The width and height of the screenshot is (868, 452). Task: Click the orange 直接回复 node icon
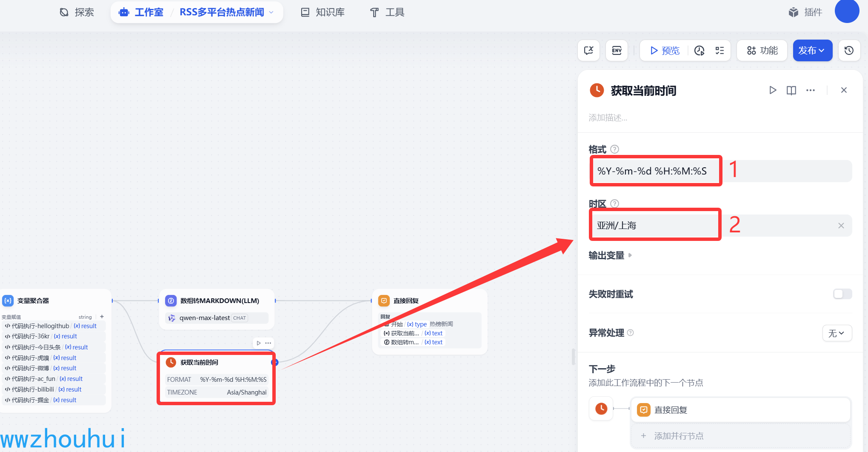click(384, 301)
